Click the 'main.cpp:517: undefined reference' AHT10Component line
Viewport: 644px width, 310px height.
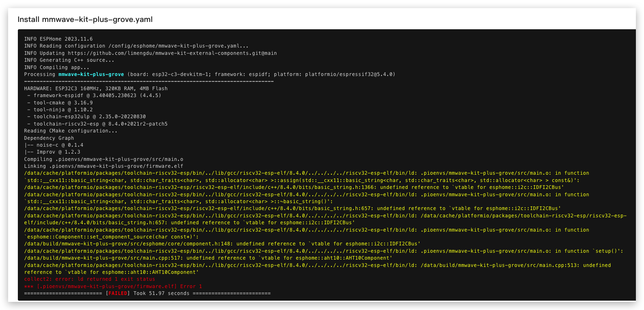(208, 258)
